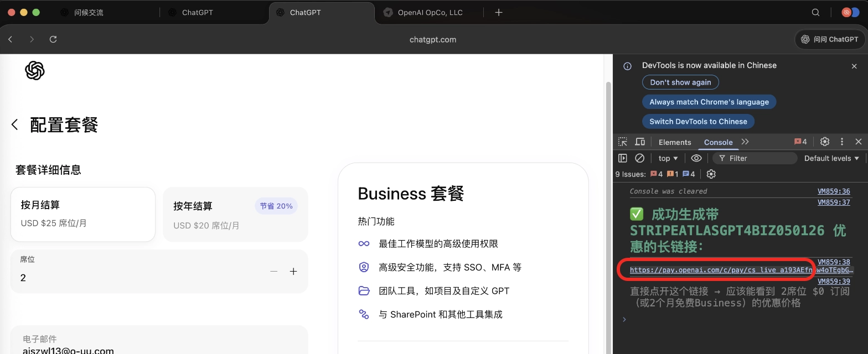Viewport: 868px width, 354px height.
Task: Click the error count badge in DevTools toolbar
Action: tap(800, 142)
